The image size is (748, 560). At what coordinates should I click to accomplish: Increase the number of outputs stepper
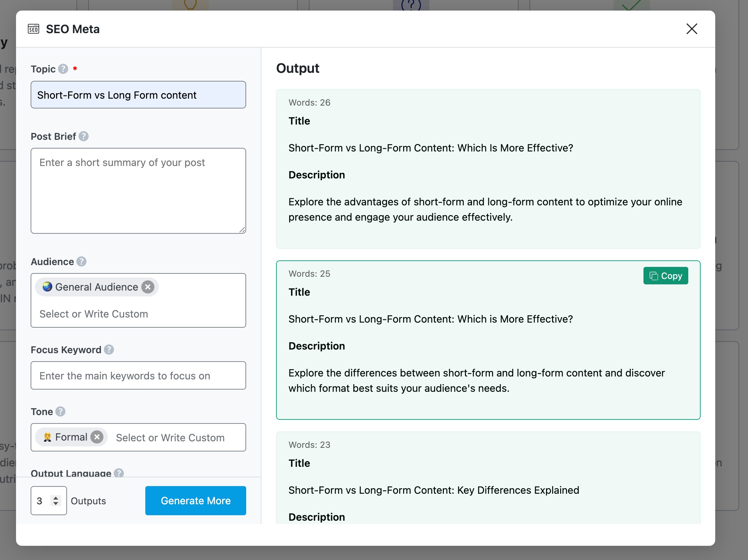(56, 498)
